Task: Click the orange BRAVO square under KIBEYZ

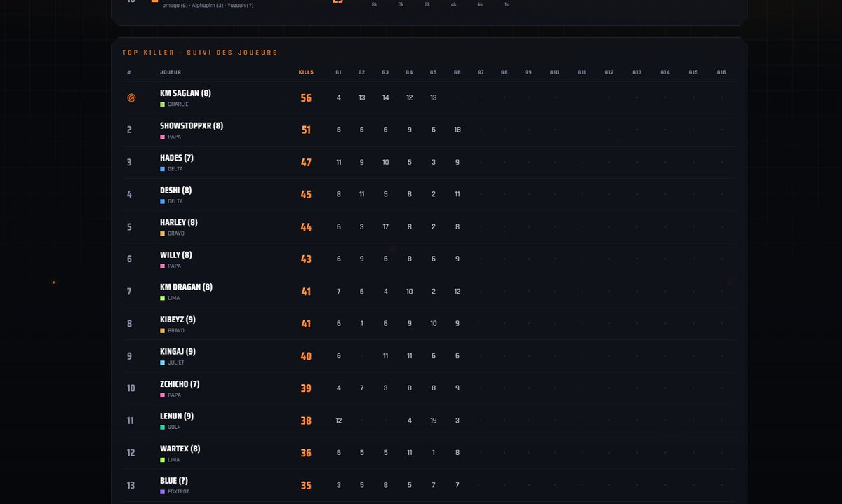Action: click(162, 330)
